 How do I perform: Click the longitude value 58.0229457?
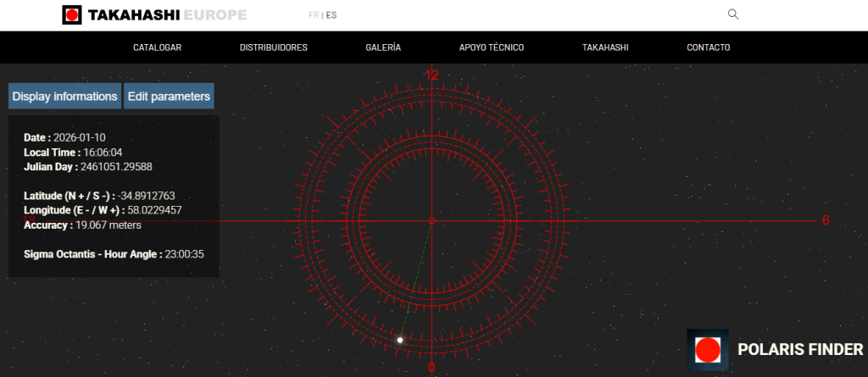(154, 210)
